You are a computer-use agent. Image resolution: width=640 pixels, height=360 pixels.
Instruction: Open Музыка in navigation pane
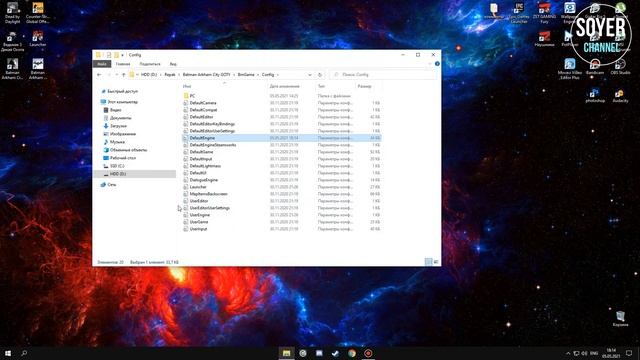[117, 142]
